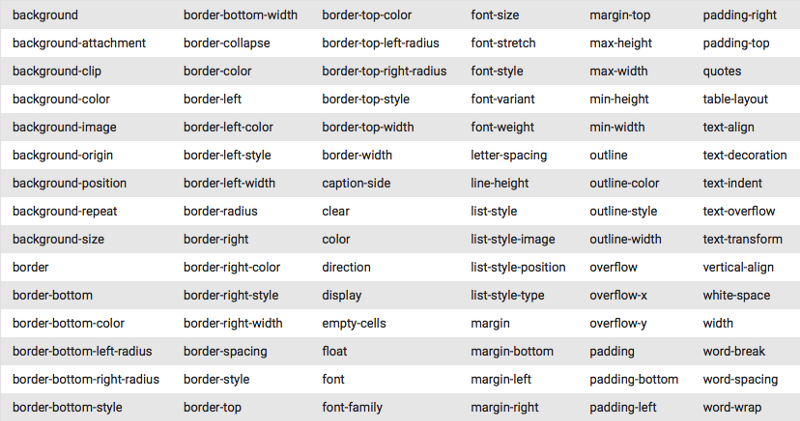This screenshot has width=800, height=421.
Task: Click the max-height property
Action: pos(620,43)
